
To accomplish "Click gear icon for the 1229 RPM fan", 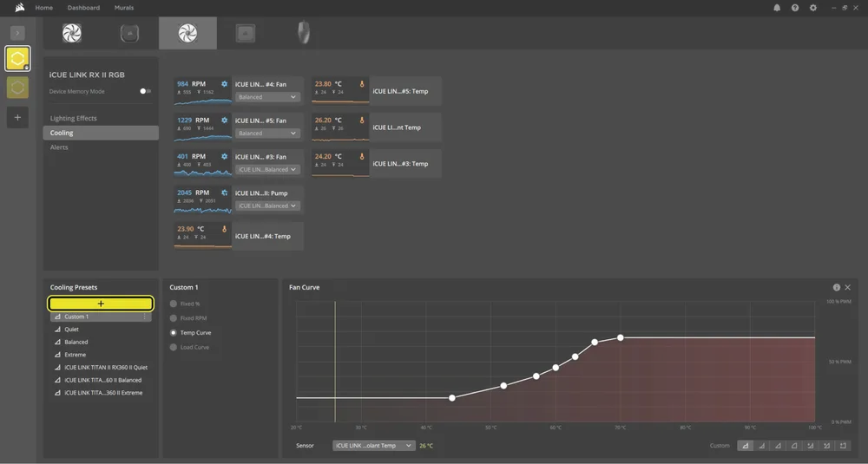I will [x=224, y=120].
